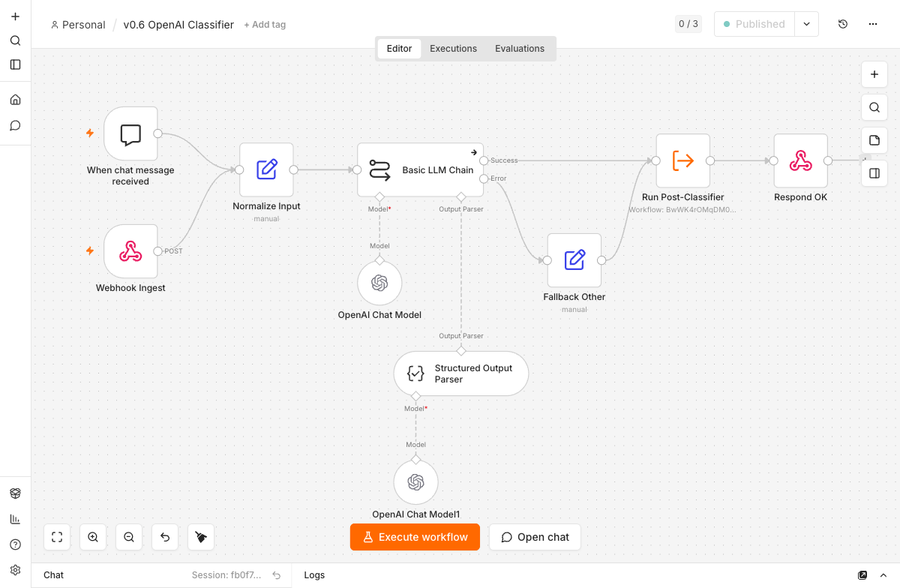Open the Logs panel tab
Image resolution: width=900 pixels, height=588 pixels.
314,575
